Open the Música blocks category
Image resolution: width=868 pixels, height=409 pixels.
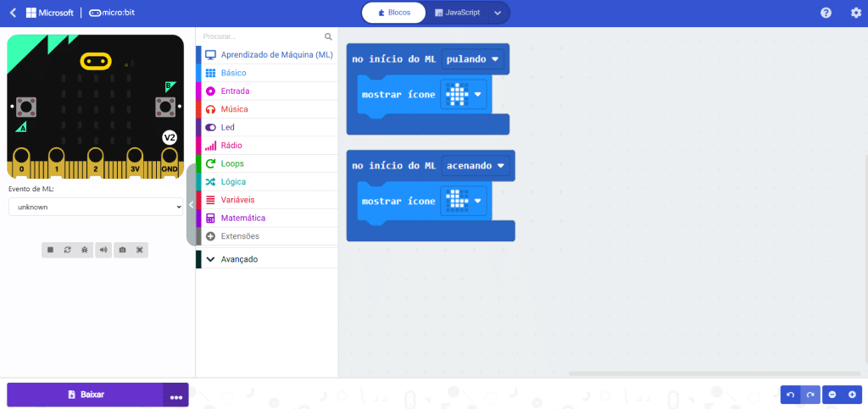267,109
